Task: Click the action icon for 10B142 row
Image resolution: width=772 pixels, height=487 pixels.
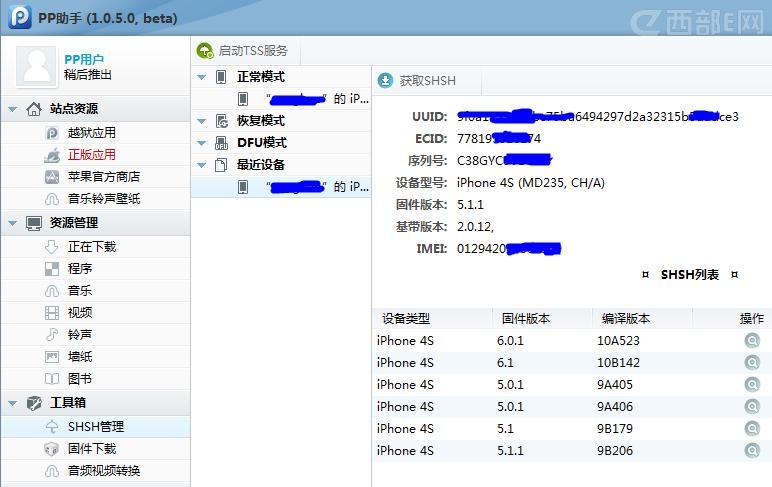Action: [x=752, y=363]
